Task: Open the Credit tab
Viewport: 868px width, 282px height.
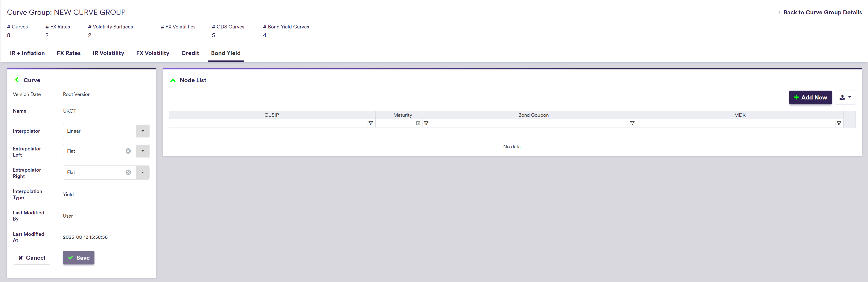Action: (190, 53)
